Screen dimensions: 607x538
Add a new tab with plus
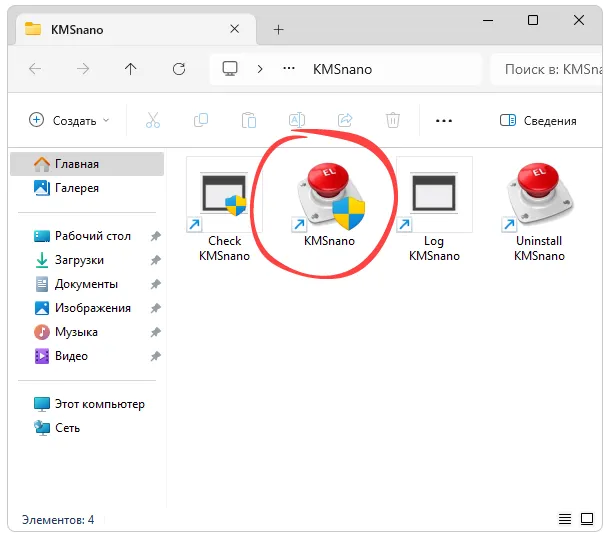point(278,29)
